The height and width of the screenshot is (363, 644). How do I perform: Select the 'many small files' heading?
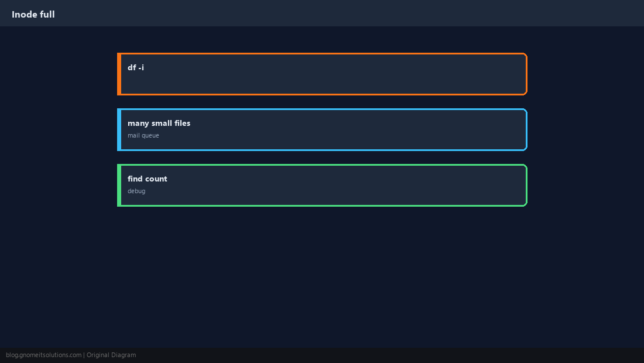coord(159,123)
